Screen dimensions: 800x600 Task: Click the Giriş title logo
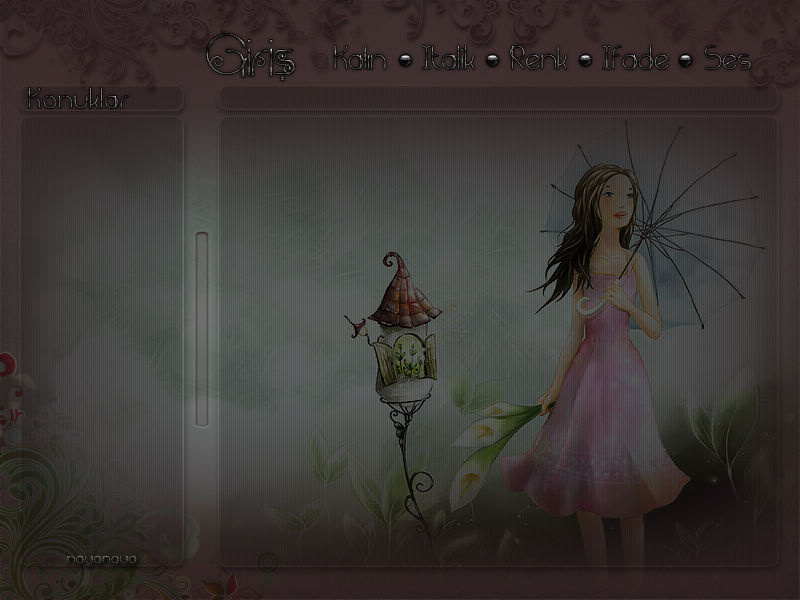tap(250, 58)
